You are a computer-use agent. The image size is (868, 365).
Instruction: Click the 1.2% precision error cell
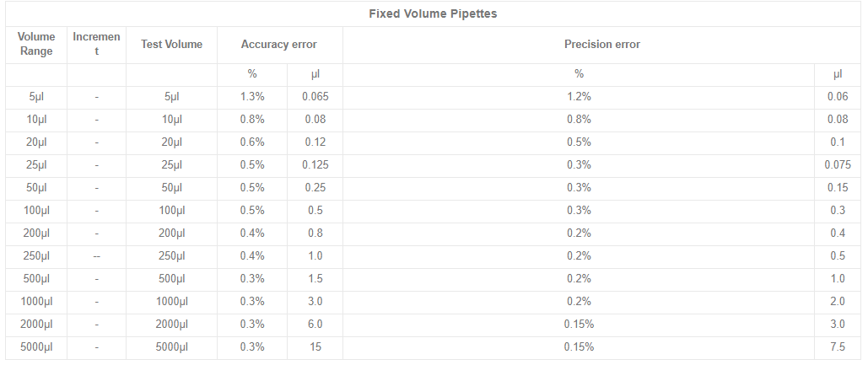tap(579, 97)
